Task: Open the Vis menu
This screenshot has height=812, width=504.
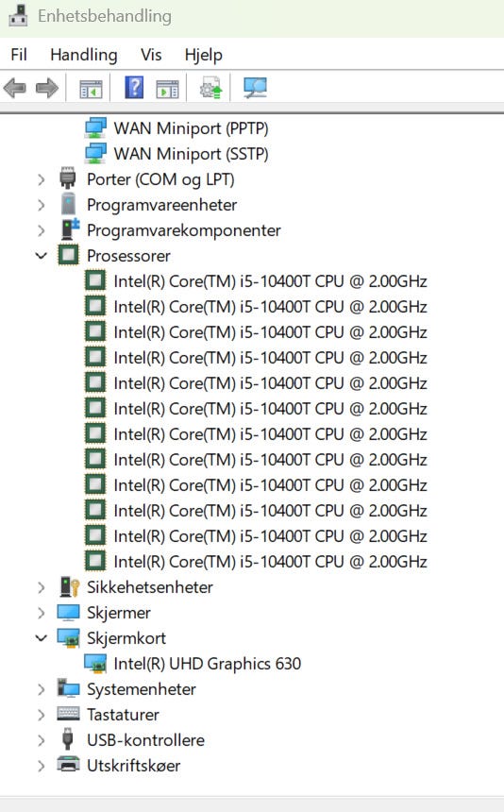Action: pyautogui.click(x=151, y=55)
